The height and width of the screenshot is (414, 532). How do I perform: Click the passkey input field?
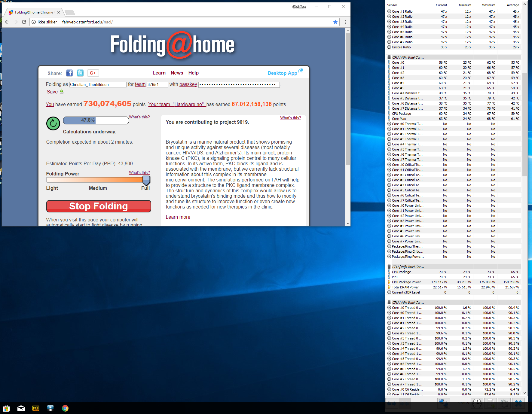click(x=239, y=85)
